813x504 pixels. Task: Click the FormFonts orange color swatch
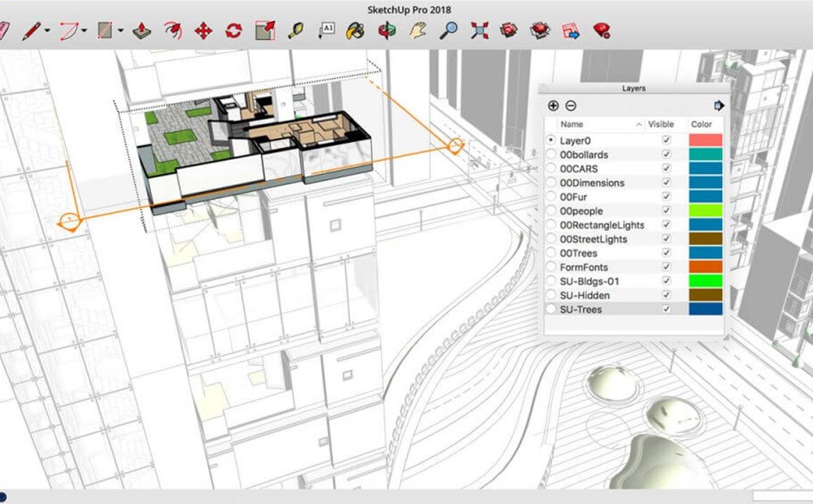click(705, 267)
